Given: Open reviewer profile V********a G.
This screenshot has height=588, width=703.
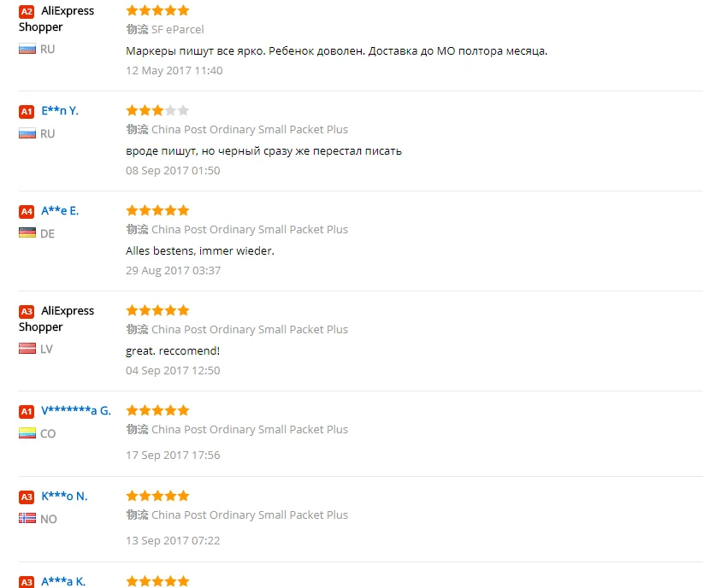Looking at the screenshot, I should coord(76,410).
